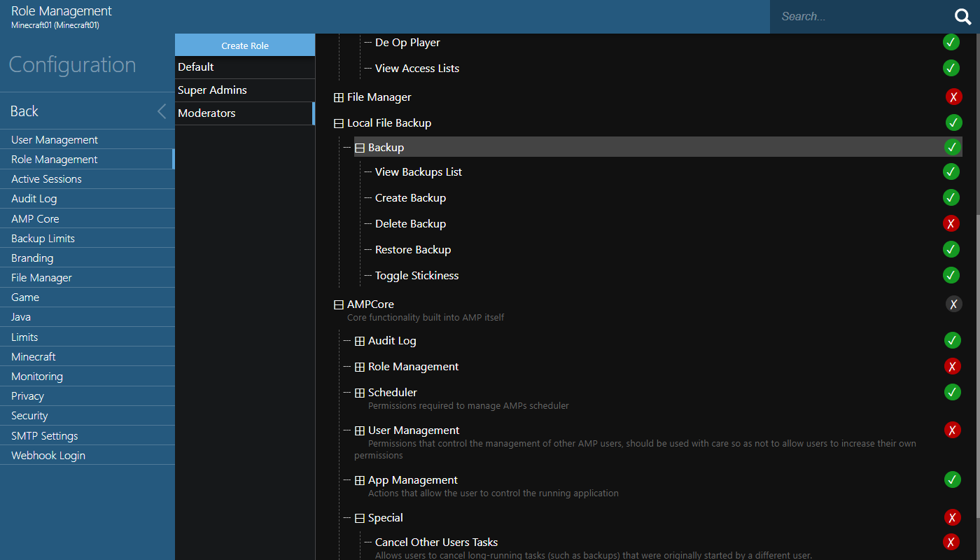Image resolution: width=980 pixels, height=560 pixels.
Task: Expand the File Manager tree node
Action: pyautogui.click(x=339, y=98)
